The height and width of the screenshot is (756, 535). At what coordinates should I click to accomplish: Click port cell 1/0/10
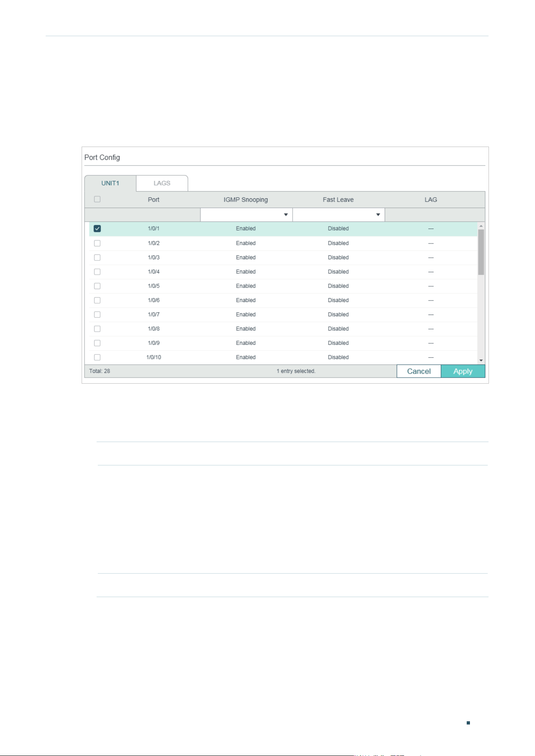[x=154, y=357]
